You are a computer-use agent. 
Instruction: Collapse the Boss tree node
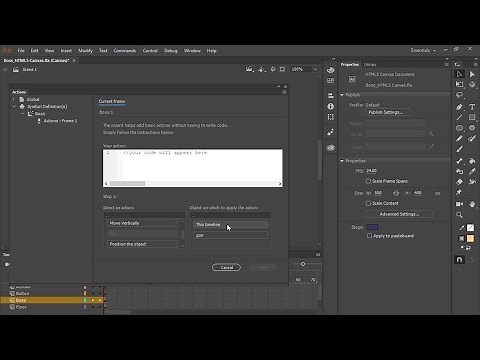point(23,114)
